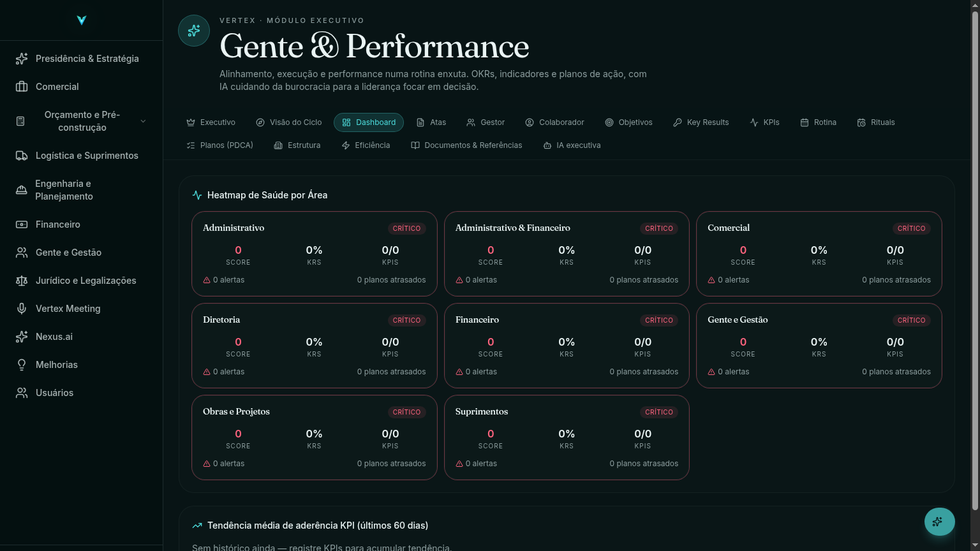Expand the Orçamento e Pré-construção submenu chevron

pos(143,121)
